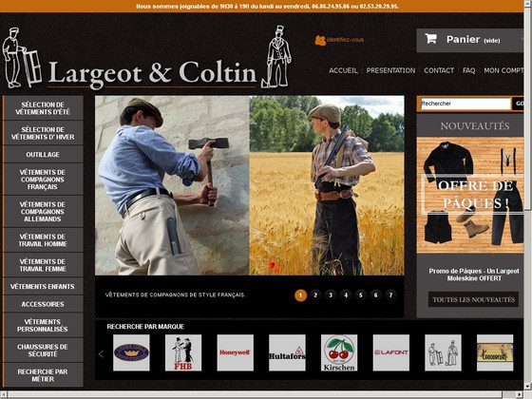The width and height of the screenshot is (532, 399).
Task: Open Recherche par métier category
Action: coord(43,375)
